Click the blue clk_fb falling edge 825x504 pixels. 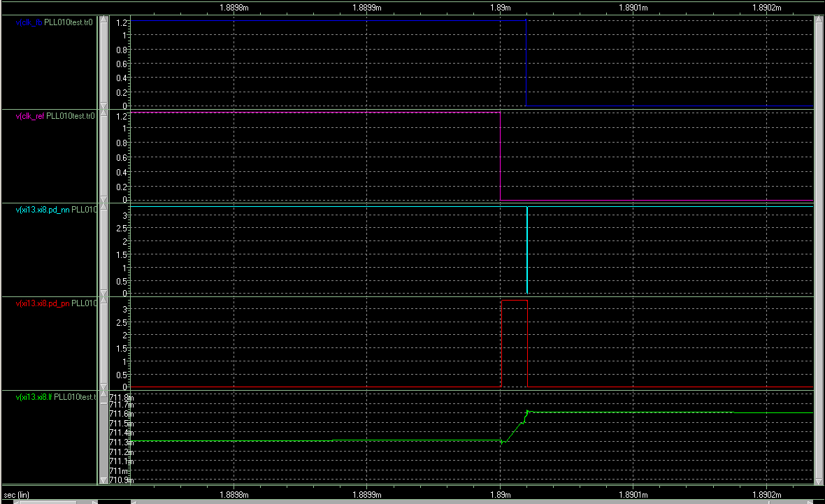point(526,63)
